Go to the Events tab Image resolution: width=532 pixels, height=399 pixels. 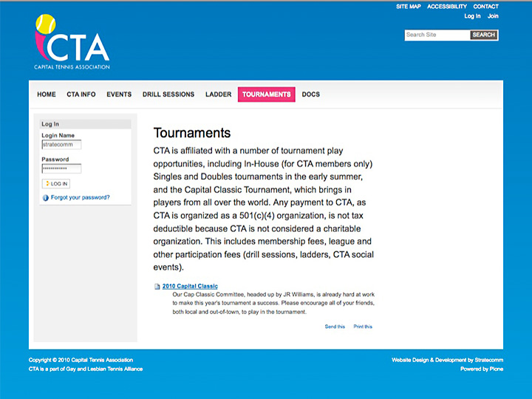click(x=119, y=95)
